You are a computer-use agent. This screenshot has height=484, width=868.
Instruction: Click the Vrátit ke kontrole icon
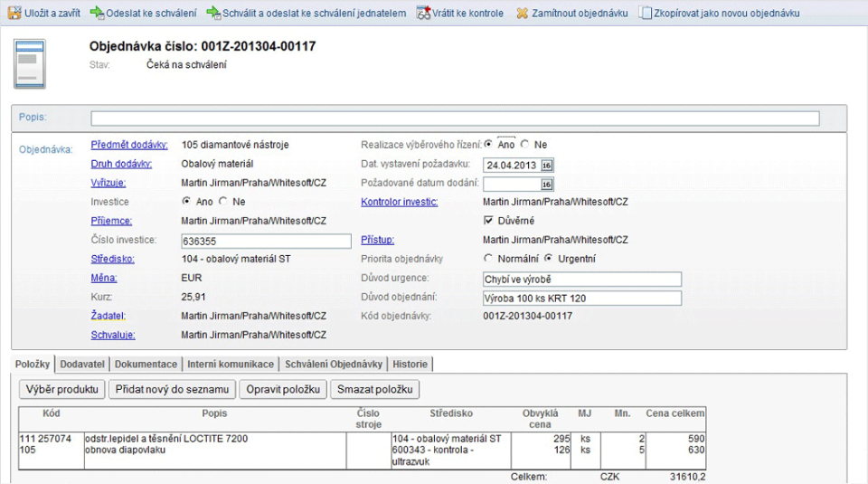pos(423,14)
